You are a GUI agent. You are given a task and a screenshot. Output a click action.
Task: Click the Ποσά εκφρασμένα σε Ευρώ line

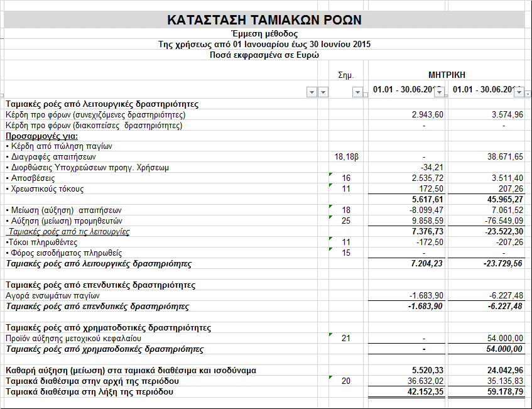(x=264, y=55)
